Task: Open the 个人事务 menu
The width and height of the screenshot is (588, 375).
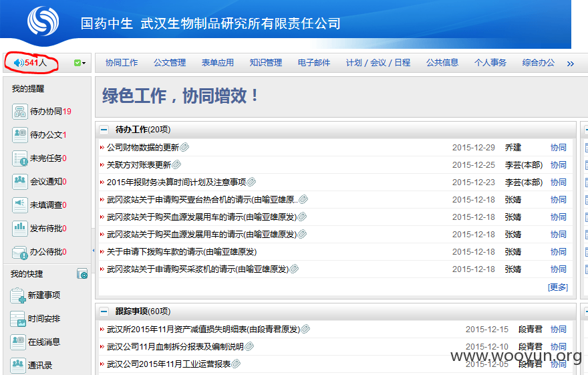Action: (490, 63)
